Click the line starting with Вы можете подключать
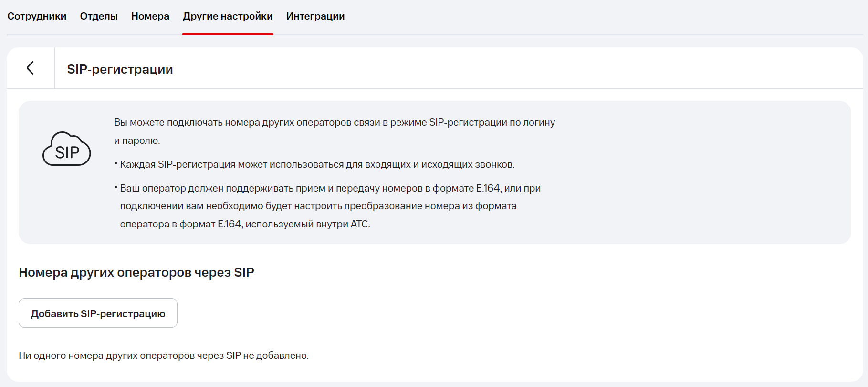This screenshot has height=387, width=868. (x=334, y=122)
